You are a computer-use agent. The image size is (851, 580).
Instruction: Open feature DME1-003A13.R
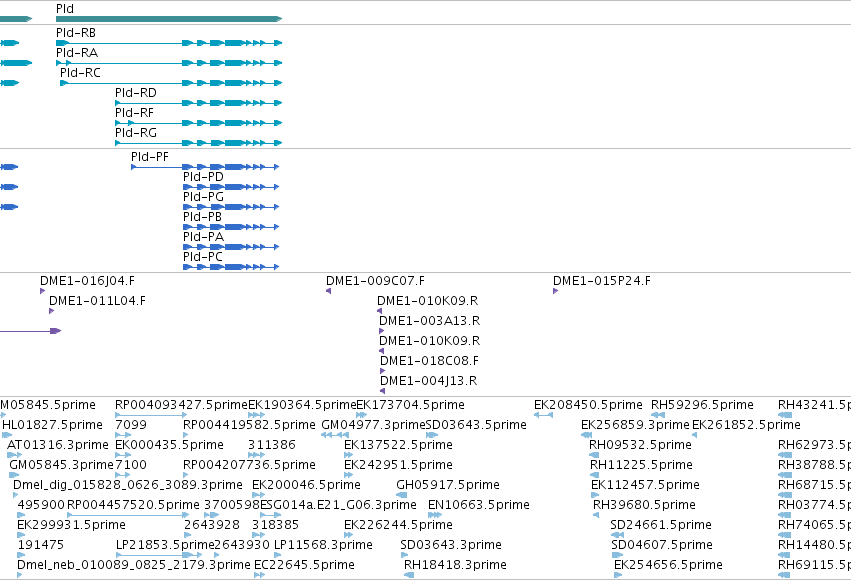pos(429,322)
